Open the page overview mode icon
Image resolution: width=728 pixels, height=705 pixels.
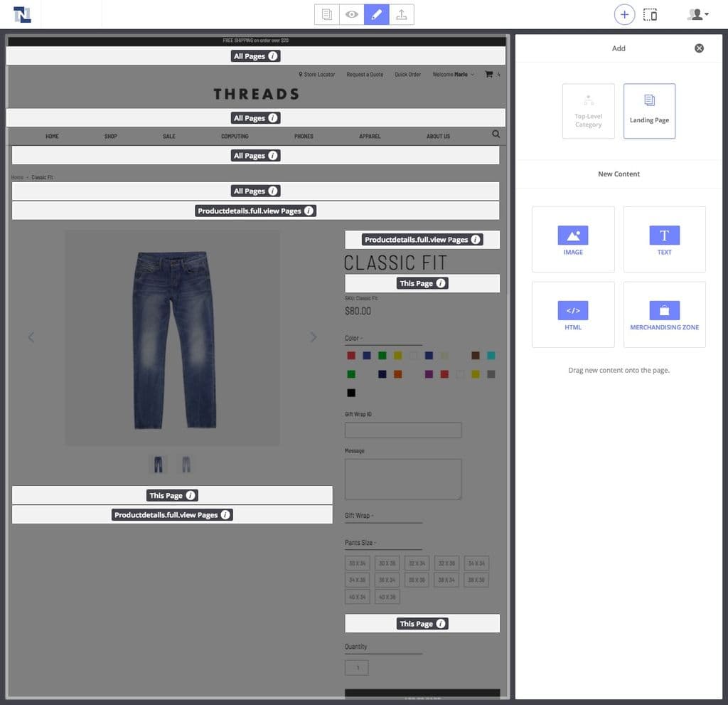[327, 14]
